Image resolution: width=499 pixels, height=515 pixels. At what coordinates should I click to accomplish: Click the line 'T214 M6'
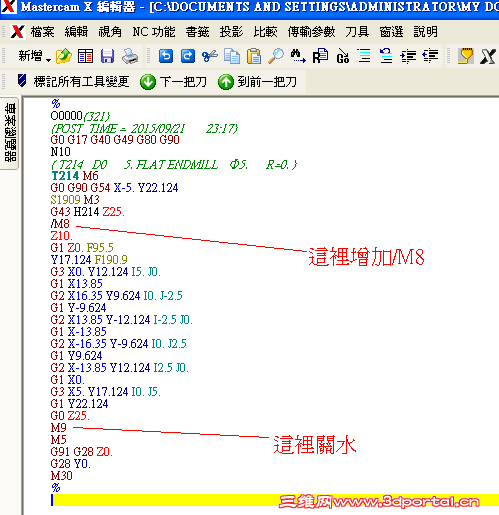point(75,176)
